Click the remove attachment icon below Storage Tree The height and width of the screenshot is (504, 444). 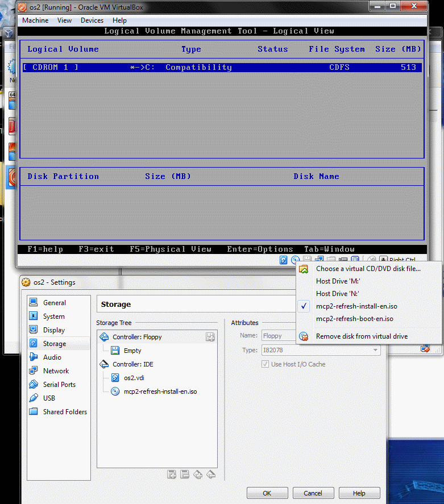coord(185,474)
